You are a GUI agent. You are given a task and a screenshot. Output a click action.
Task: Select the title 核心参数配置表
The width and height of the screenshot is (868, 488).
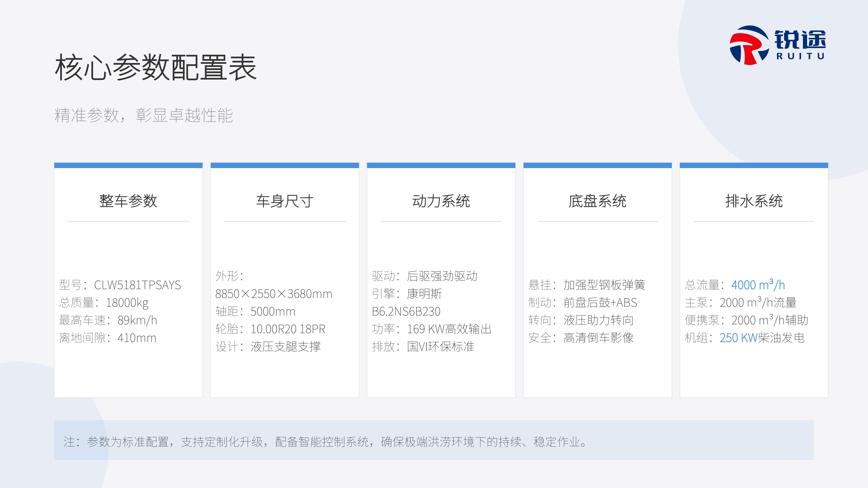tap(156, 67)
